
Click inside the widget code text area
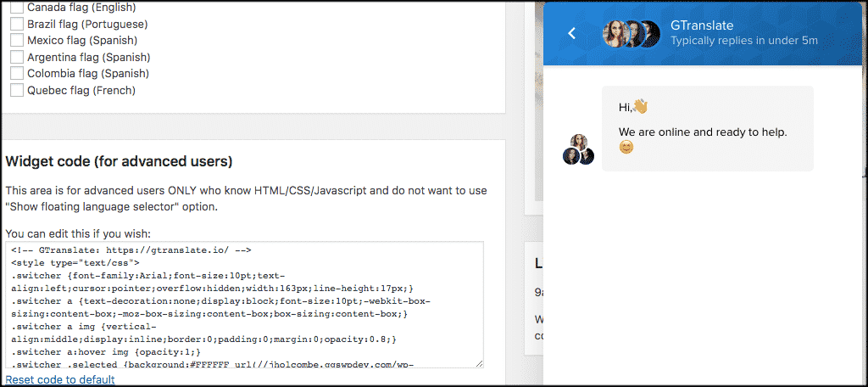pos(244,305)
